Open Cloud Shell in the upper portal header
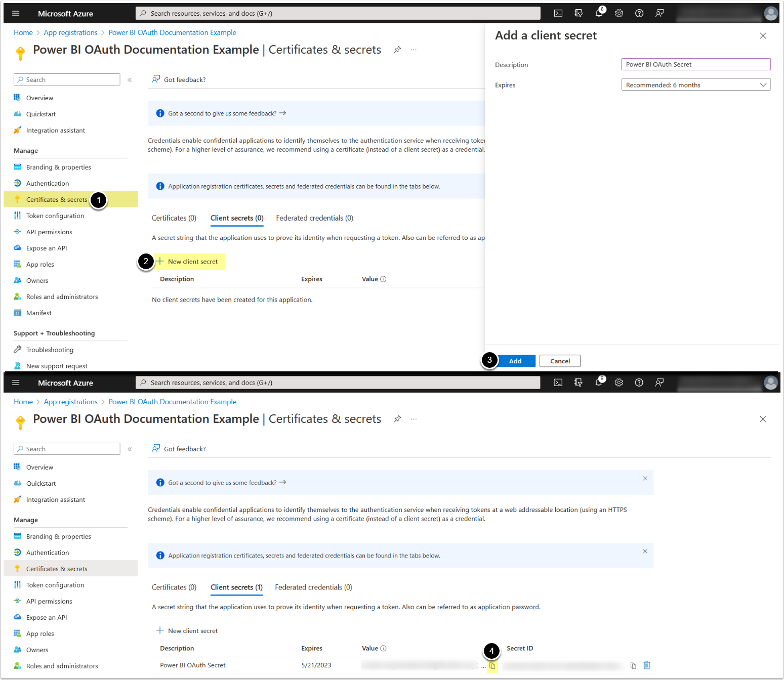 [558, 14]
